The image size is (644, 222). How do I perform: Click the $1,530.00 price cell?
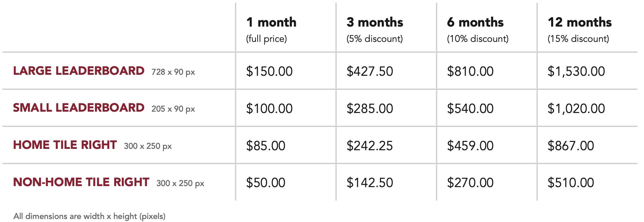[576, 71]
